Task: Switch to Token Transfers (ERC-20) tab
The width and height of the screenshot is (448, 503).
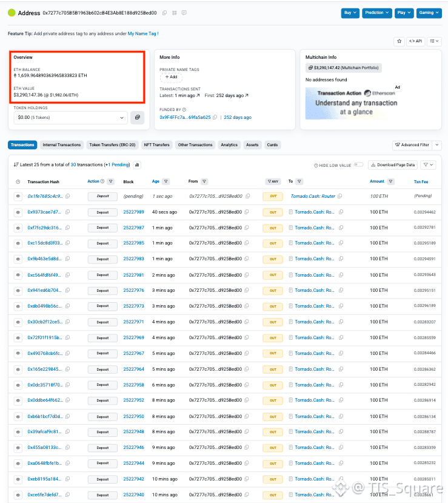Action: (112, 145)
